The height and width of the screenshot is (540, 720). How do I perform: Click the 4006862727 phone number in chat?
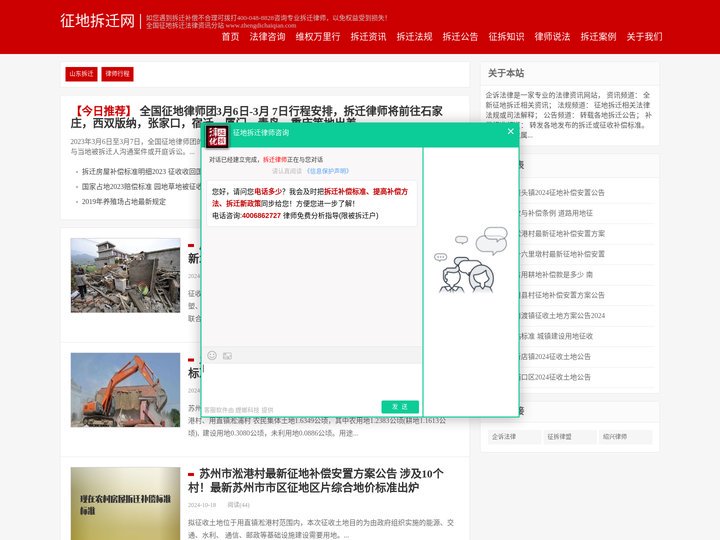point(261,215)
